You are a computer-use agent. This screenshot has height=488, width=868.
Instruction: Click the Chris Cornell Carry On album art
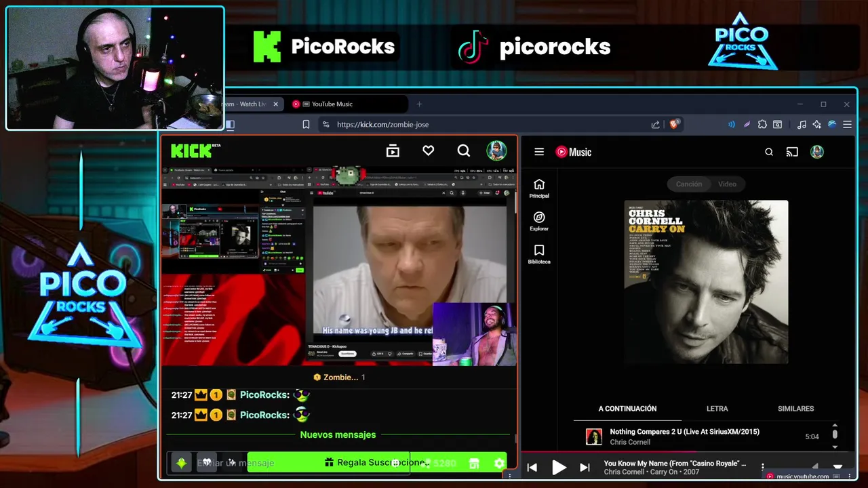point(706,281)
